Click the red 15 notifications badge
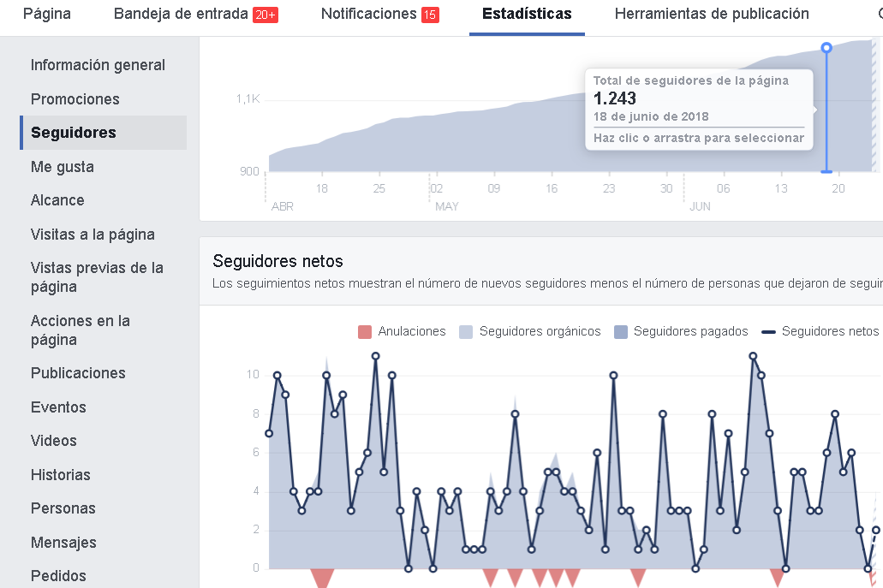The width and height of the screenshot is (883, 588). [x=430, y=15]
